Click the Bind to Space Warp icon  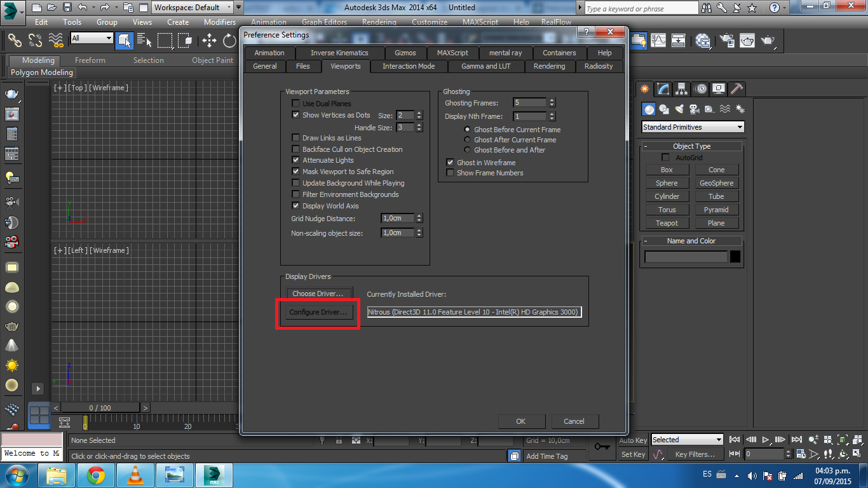(56, 40)
